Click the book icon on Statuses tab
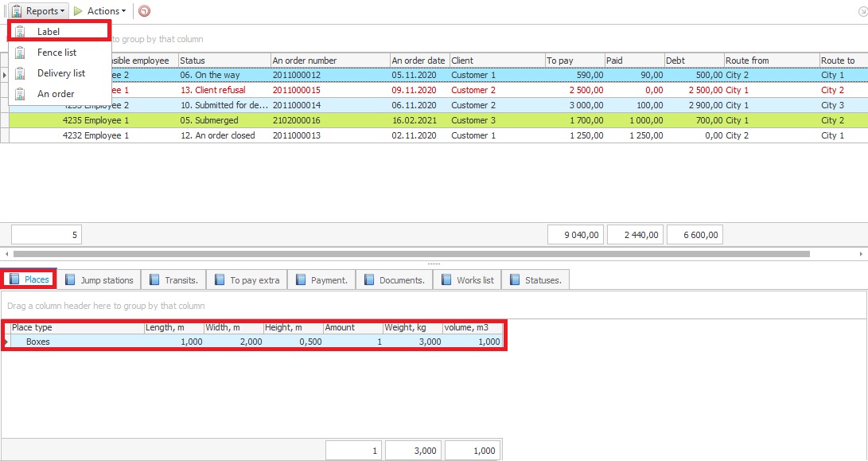This screenshot has height=461, width=868. click(516, 280)
